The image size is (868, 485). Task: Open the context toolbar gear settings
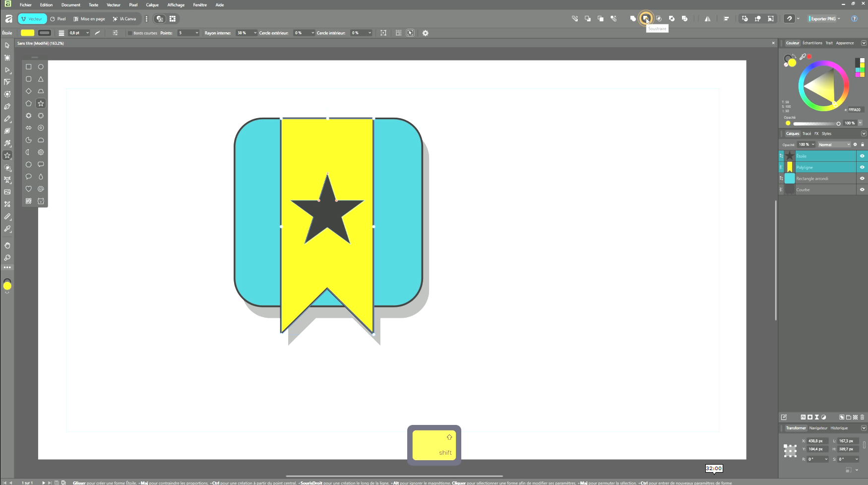coord(425,33)
